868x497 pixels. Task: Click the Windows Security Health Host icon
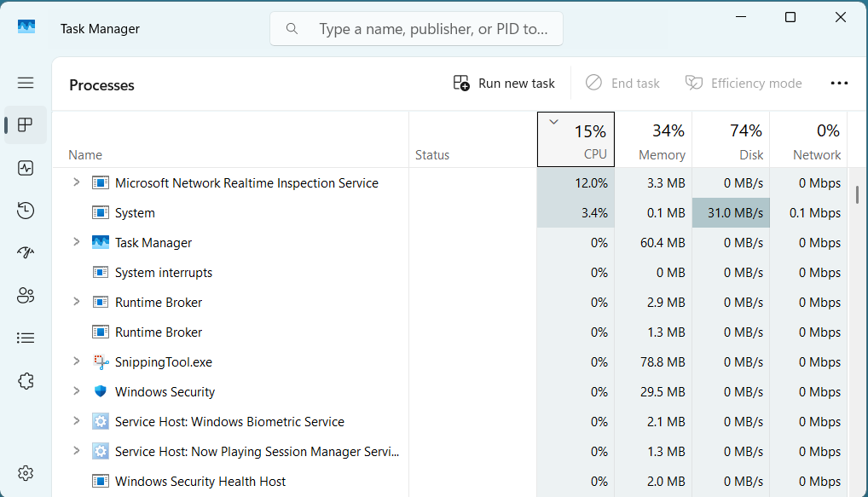101,482
